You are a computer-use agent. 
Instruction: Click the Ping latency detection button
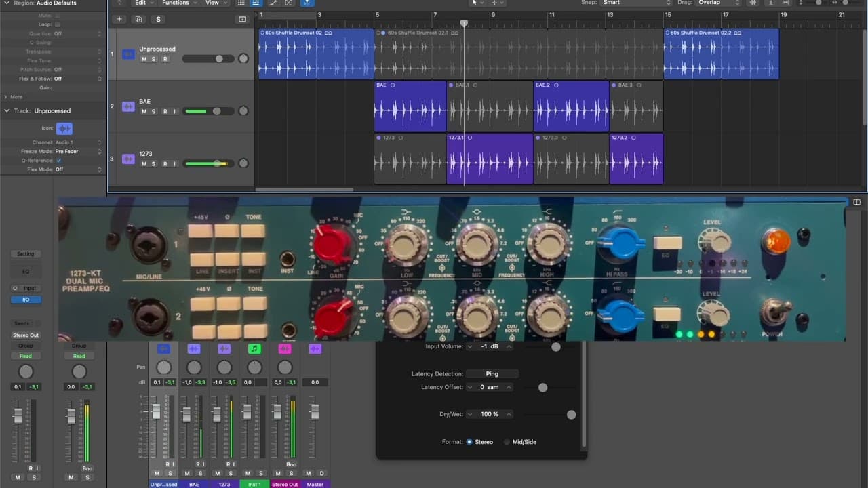pyautogui.click(x=492, y=373)
